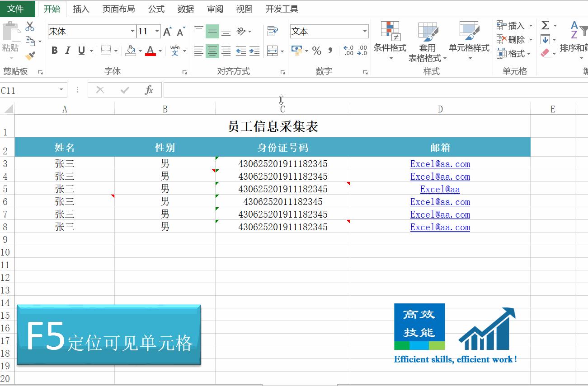
Task: Click the cut scissors icon
Action: (30, 27)
